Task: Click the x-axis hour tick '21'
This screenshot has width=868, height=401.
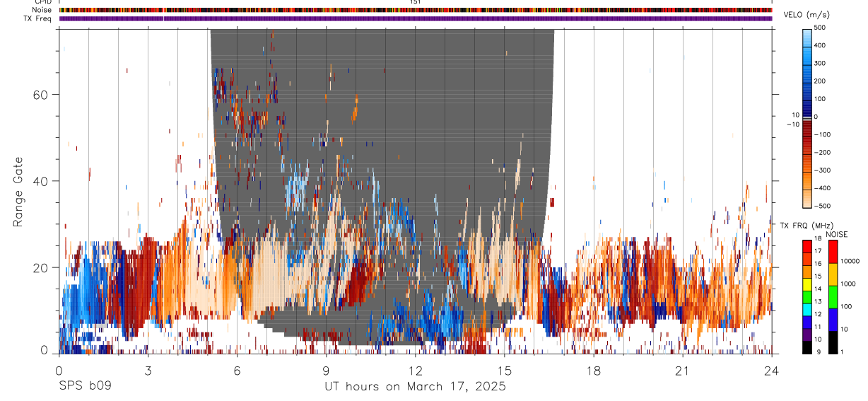Action: click(683, 371)
